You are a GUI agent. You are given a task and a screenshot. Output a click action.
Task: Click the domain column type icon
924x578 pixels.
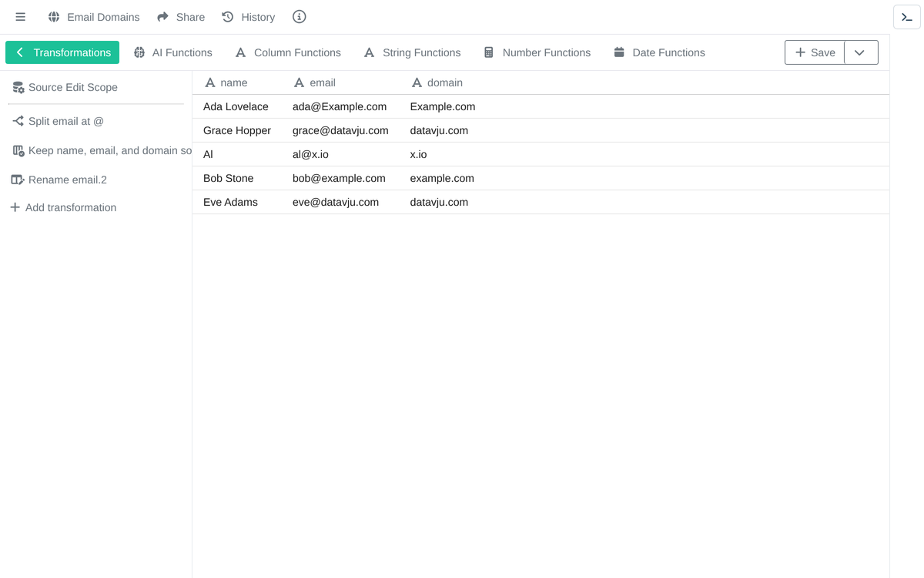tap(417, 82)
